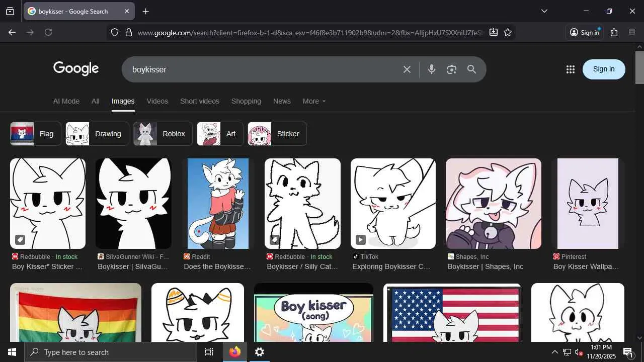
Task: Click the 'Boy Kisser Wallpa...' Pinterest title
Action: 586,266
